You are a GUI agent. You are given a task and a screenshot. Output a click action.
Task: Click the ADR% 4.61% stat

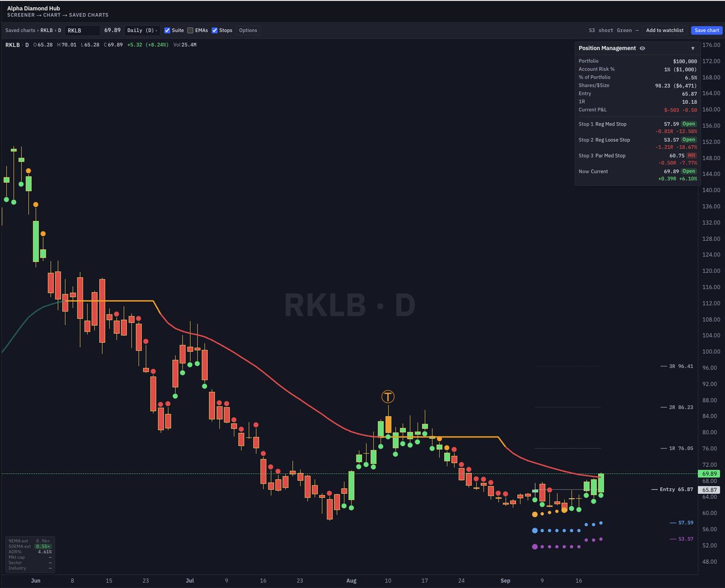pos(30,552)
